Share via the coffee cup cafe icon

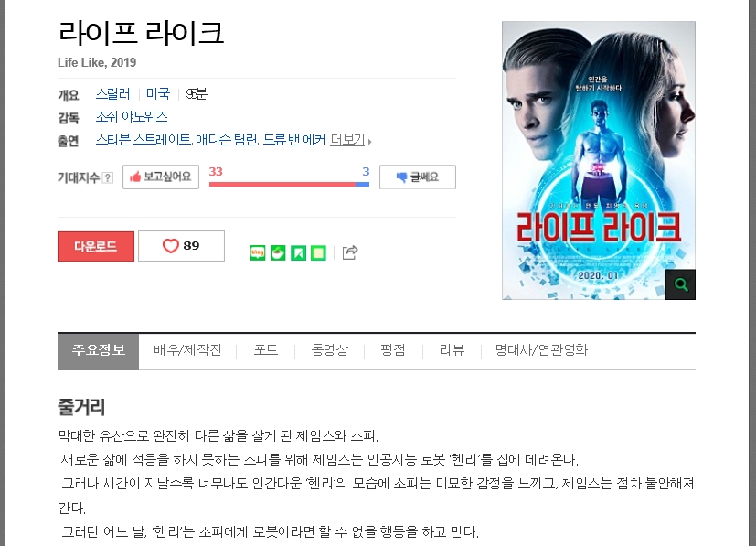pos(278,252)
